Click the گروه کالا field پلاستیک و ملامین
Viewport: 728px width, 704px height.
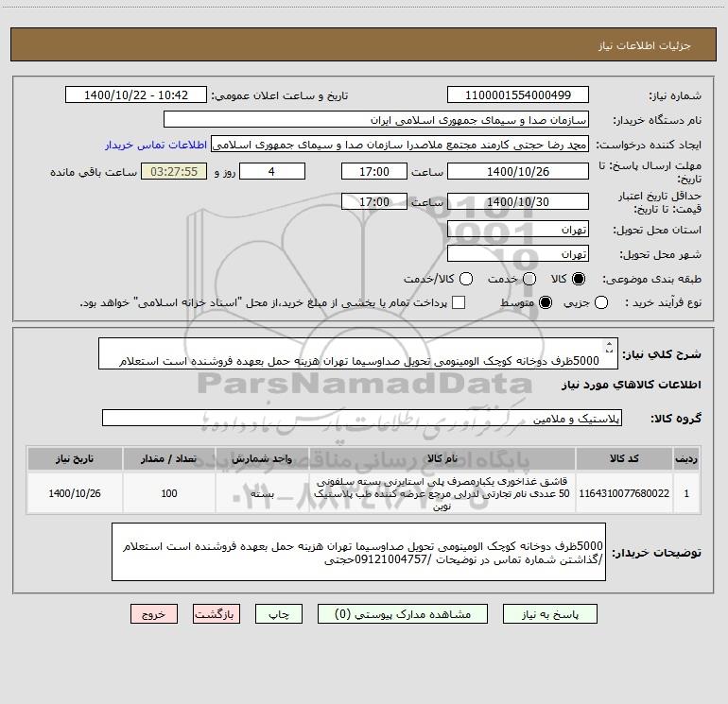point(362,418)
